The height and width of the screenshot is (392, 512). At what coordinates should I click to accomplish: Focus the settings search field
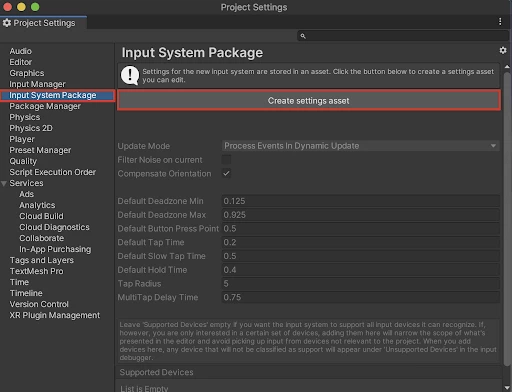click(403, 36)
